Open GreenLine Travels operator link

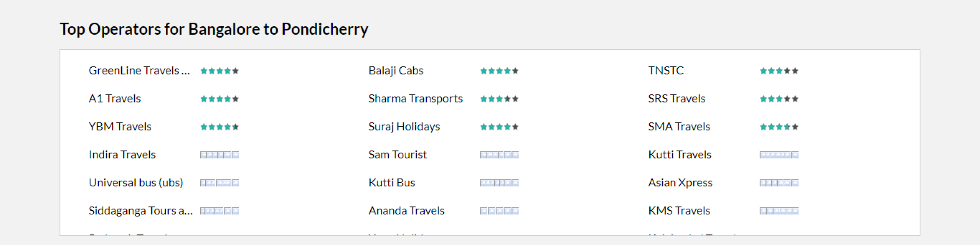pos(139,71)
